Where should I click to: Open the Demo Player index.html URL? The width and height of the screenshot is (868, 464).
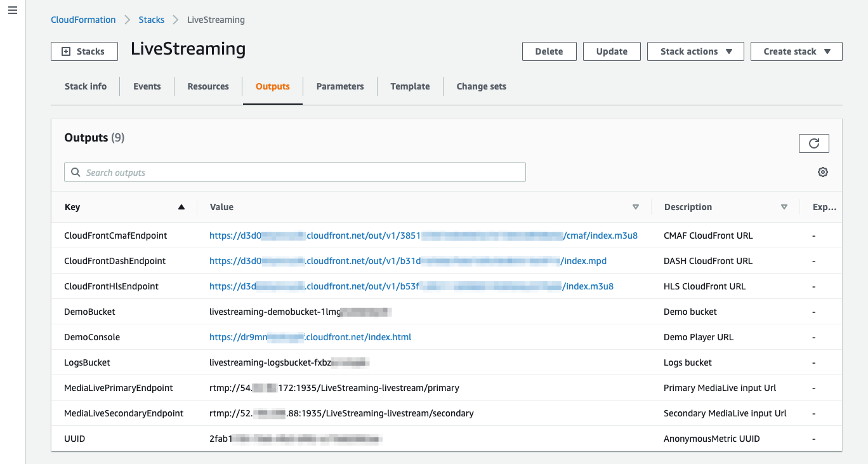[310, 337]
